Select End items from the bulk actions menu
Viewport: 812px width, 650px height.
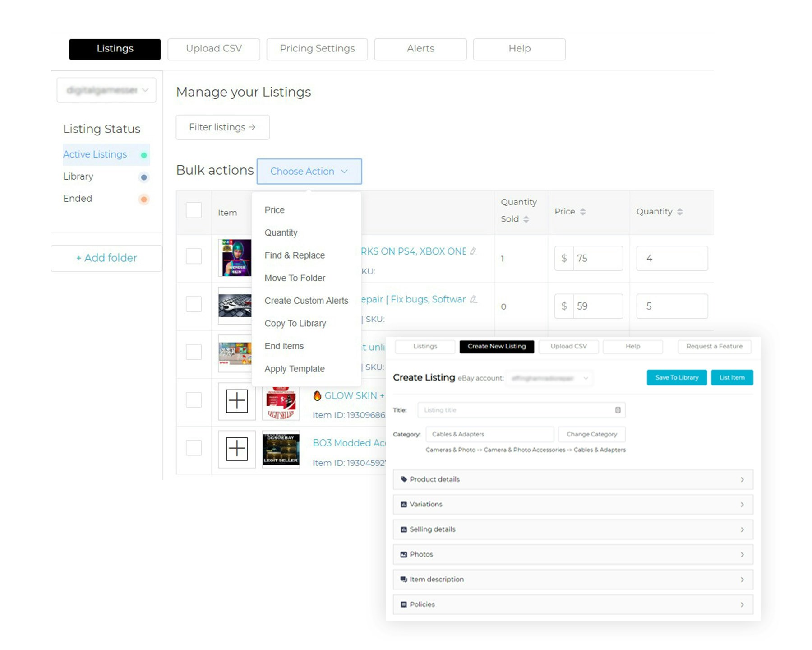click(284, 346)
